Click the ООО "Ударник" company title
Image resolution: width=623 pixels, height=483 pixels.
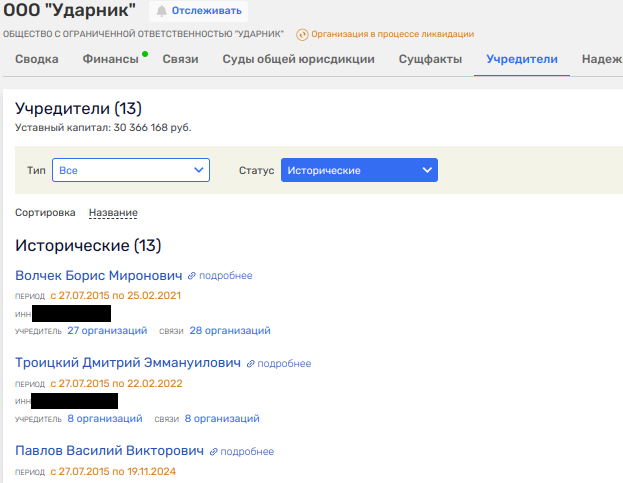point(70,10)
